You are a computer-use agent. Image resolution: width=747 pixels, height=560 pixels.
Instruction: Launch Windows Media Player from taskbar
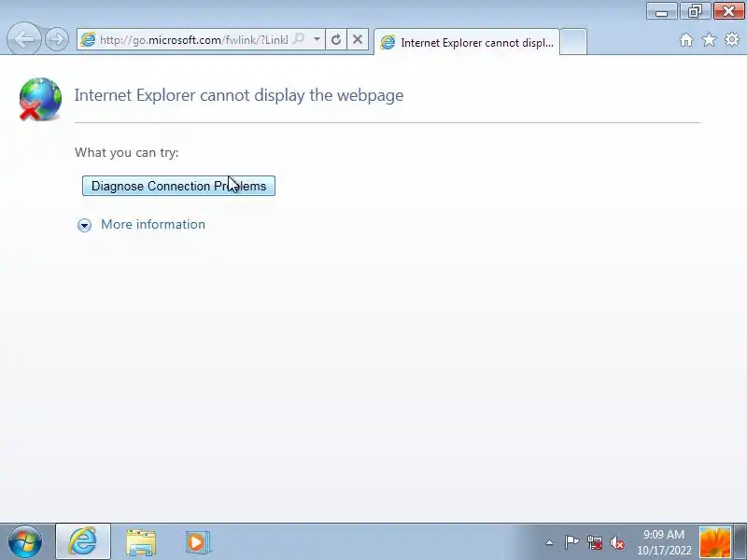point(198,542)
